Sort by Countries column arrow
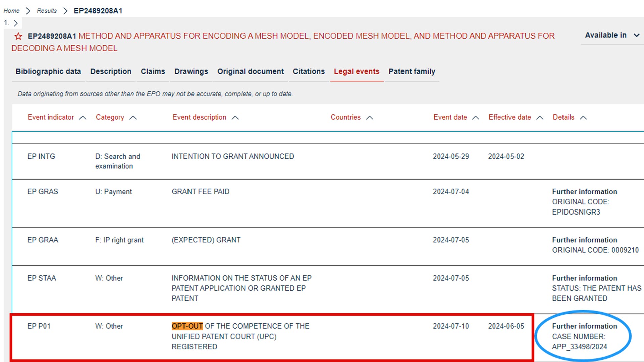This screenshot has height=362, width=644. click(369, 118)
